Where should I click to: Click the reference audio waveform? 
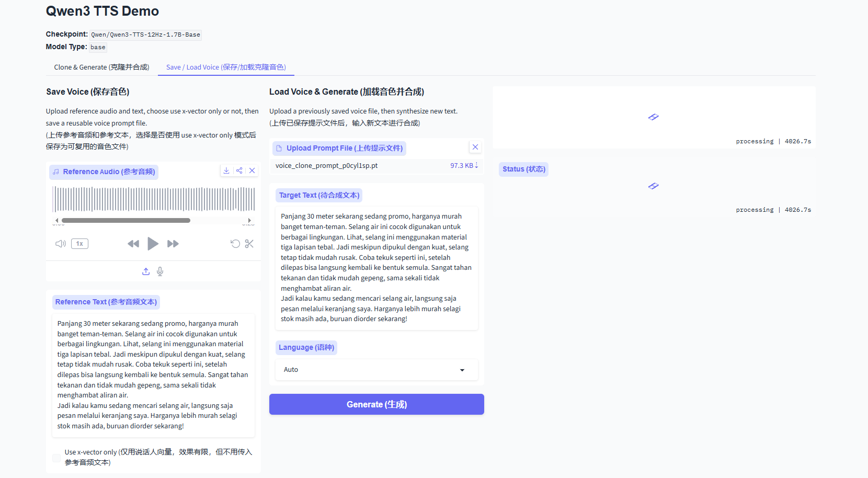pyautogui.click(x=153, y=199)
